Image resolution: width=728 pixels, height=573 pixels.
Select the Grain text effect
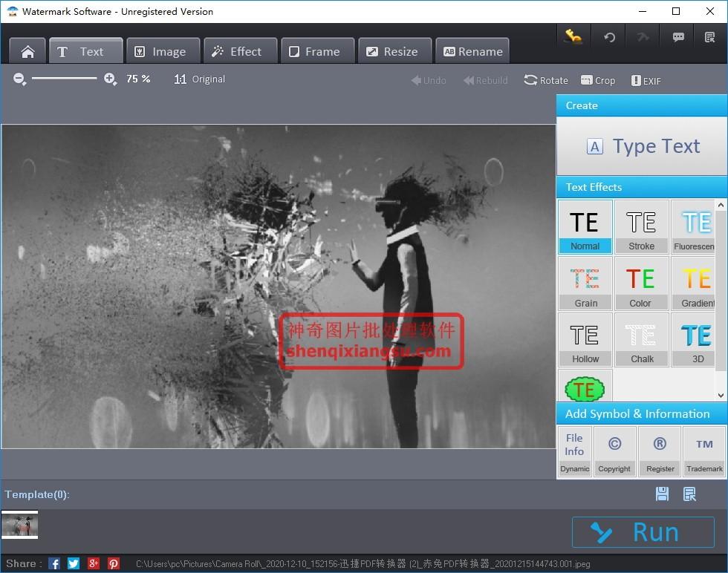tap(585, 284)
